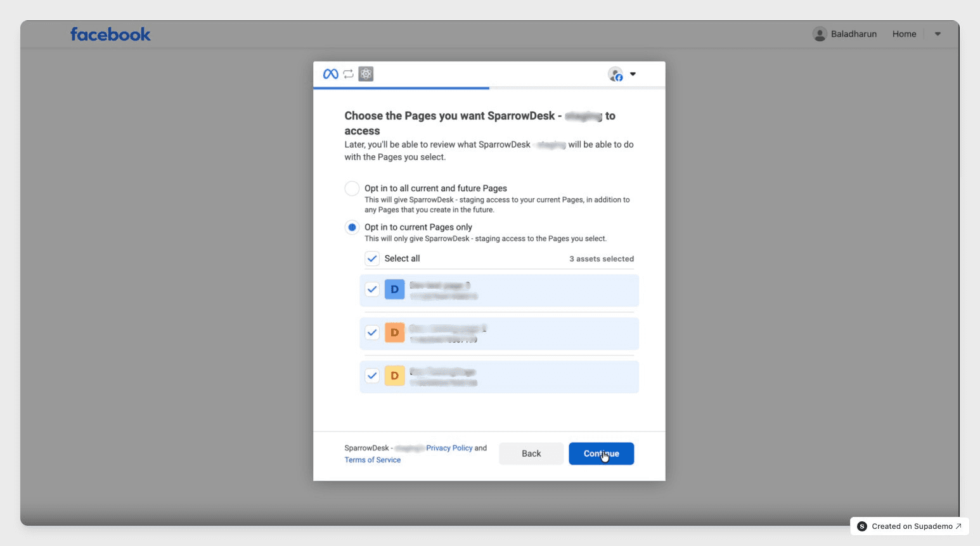The image size is (980, 546).
Task: Click the blue D page avatar
Action: click(x=394, y=289)
